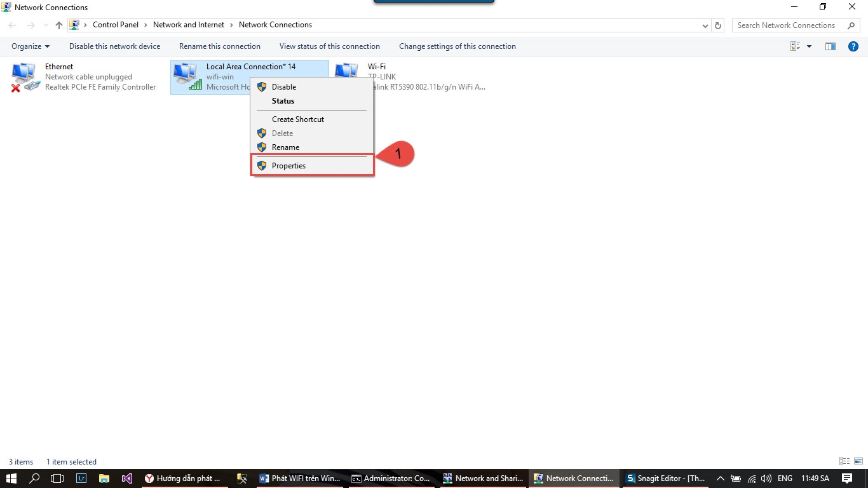
Task: Launch Lightroom from the taskbar
Action: click(x=81, y=478)
